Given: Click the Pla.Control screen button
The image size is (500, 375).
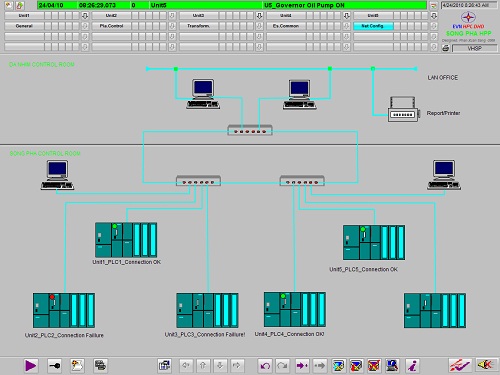Looking at the screenshot, I should click(x=111, y=26).
